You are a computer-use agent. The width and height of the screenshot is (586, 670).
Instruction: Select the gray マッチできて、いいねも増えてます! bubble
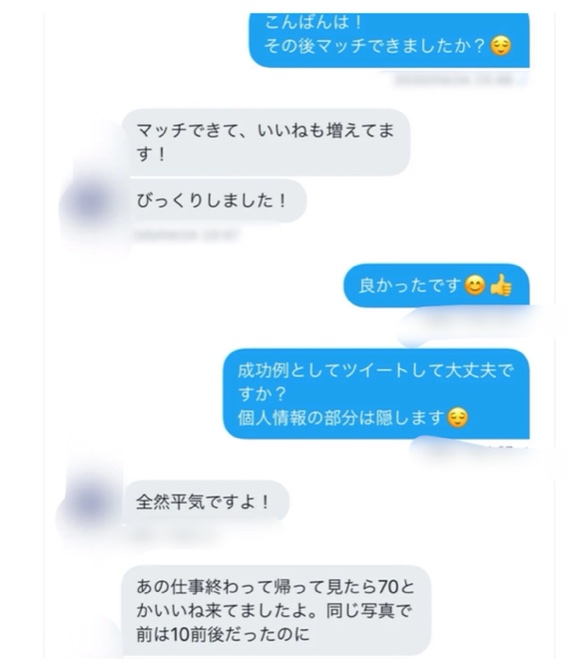point(266,142)
